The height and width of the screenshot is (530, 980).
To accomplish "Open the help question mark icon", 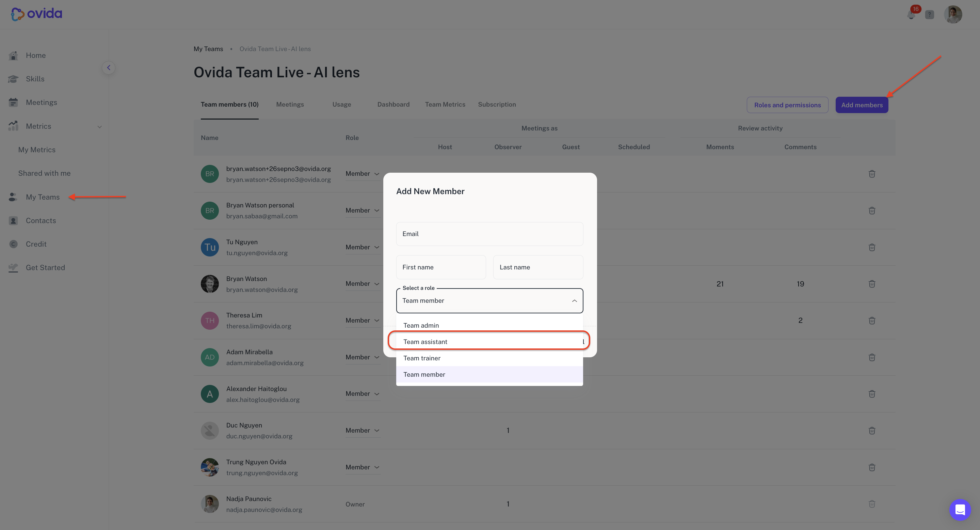I will (929, 15).
